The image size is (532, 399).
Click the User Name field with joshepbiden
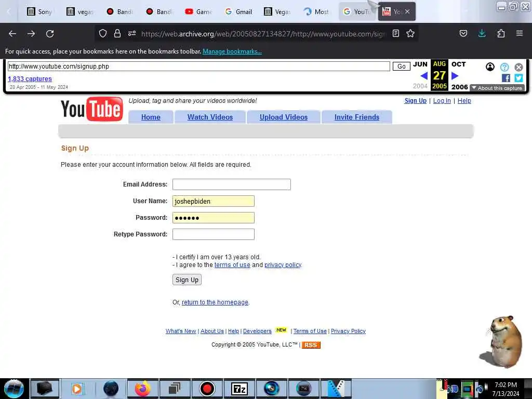pyautogui.click(x=214, y=201)
